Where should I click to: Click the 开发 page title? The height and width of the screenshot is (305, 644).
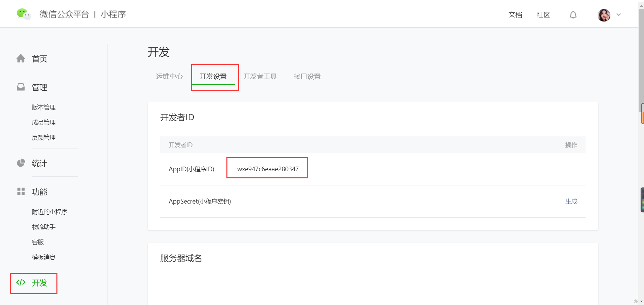coord(159,52)
